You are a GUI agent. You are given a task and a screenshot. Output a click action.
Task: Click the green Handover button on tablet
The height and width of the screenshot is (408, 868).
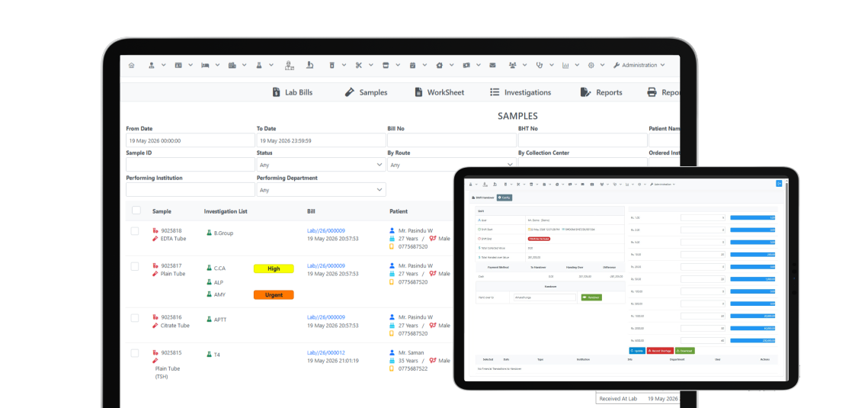591,297
